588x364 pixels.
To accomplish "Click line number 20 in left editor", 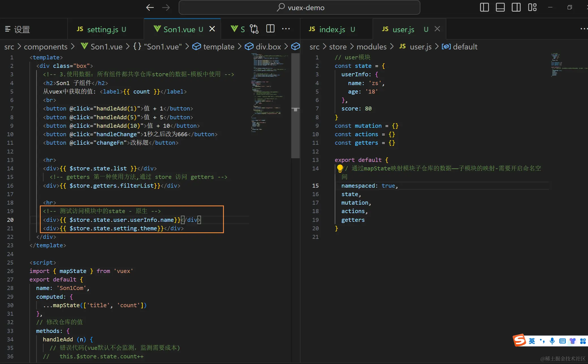I will click(x=10, y=220).
